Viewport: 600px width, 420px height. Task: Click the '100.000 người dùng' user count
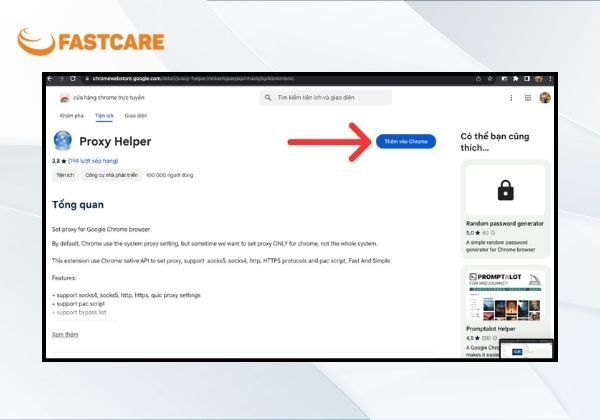(x=170, y=175)
